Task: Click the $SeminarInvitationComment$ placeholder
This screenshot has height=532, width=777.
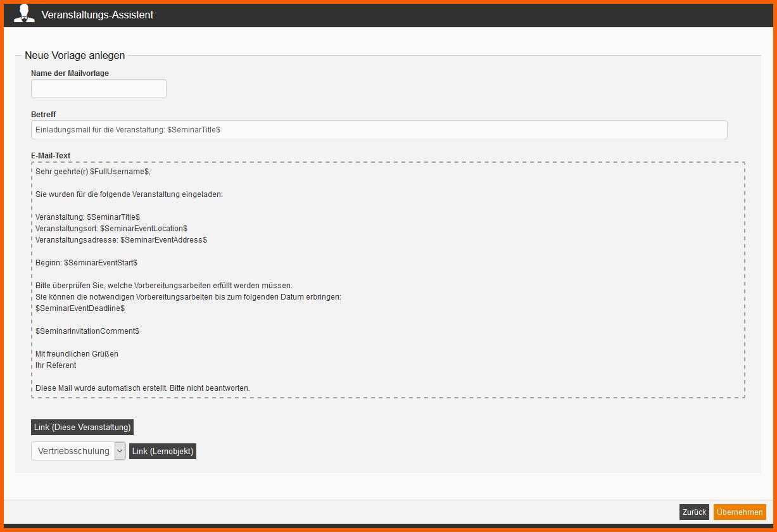Action: (87, 331)
